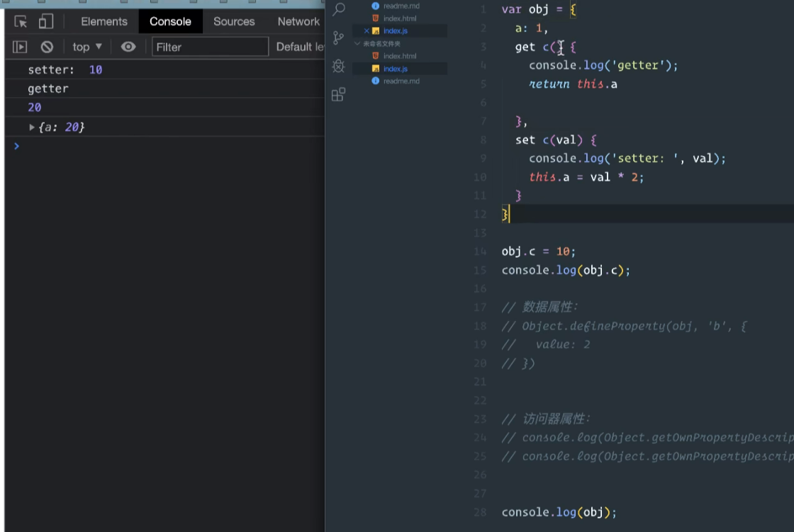
Task: Click the 'setter: 10' console log row
Action: [165, 70]
